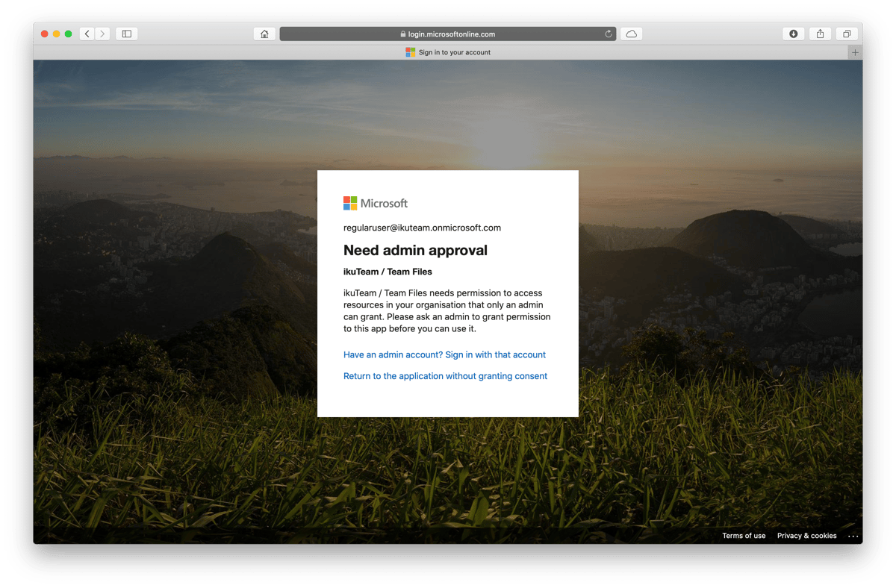The height and width of the screenshot is (588, 896).
Task: Click the regularuser@ikuteam.onmicrosoft.com email text
Action: pyautogui.click(x=422, y=228)
